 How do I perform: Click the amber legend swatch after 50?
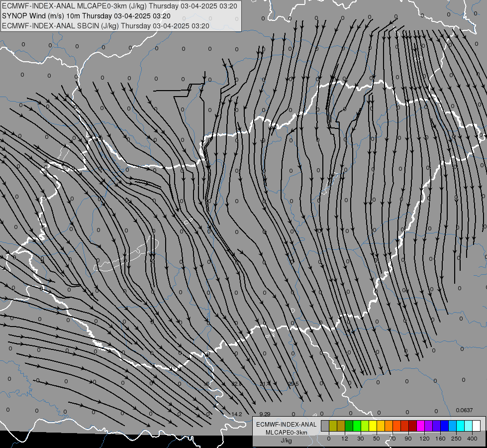pos(381,426)
